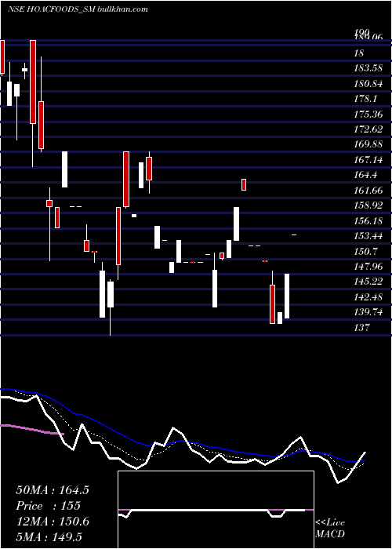
Task: Select the 183.58 price axis label
Action: click(368, 68)
